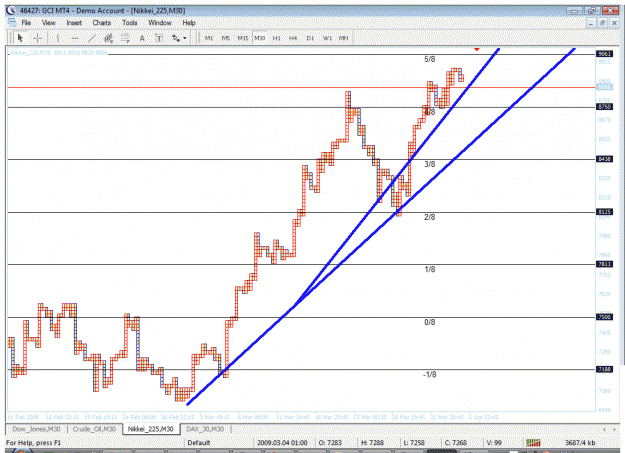Switch to W1 weekly timeframe

(x=327, y=38)
